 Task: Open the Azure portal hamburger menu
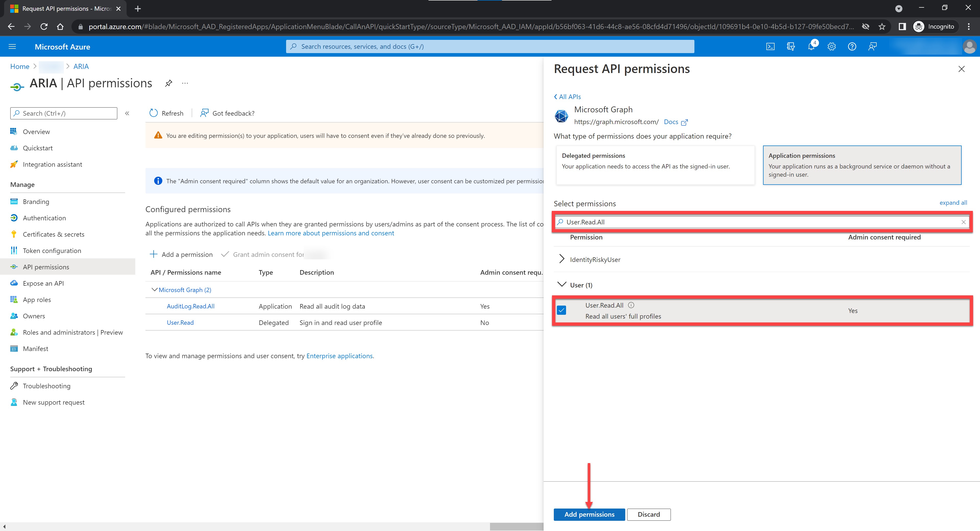coord(12,46)
